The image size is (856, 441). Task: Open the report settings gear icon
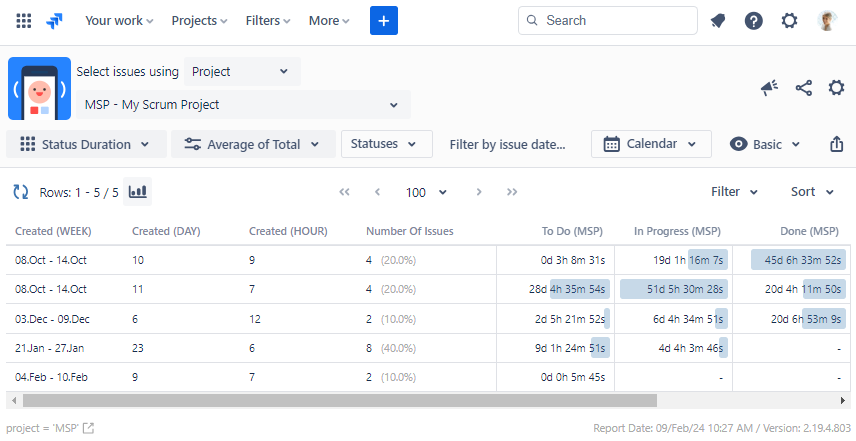pyautogui.click(x=836, y=88)
